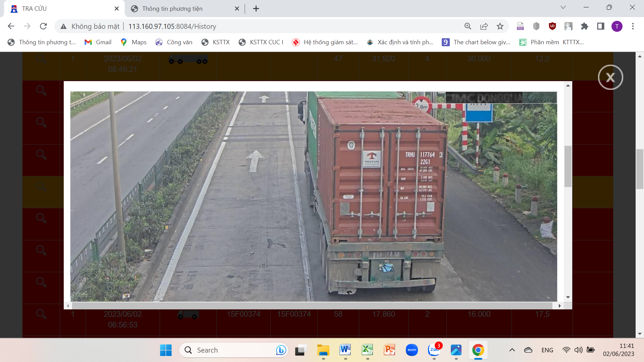The width and height of the screenshot is (644, 362).
Task: Open the share page icon
Action: point(484,26)
